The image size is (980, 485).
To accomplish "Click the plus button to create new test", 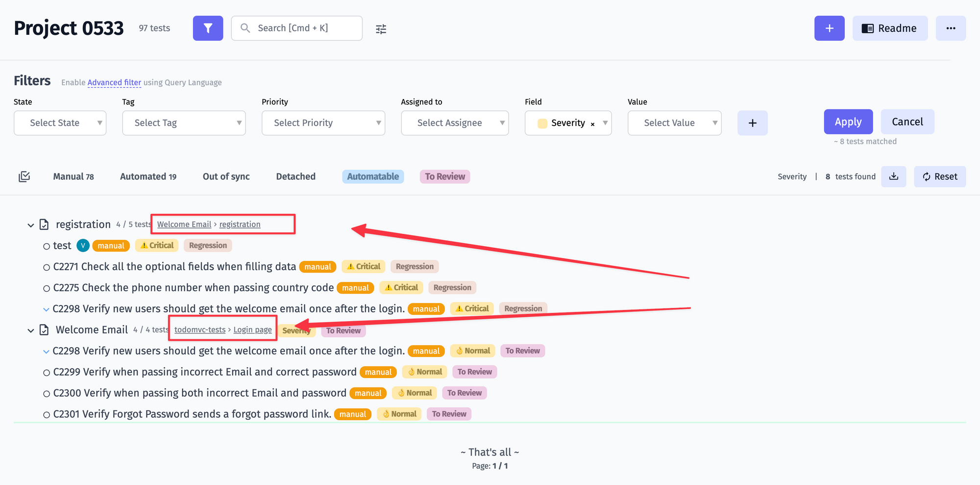I will click(829, 28).
